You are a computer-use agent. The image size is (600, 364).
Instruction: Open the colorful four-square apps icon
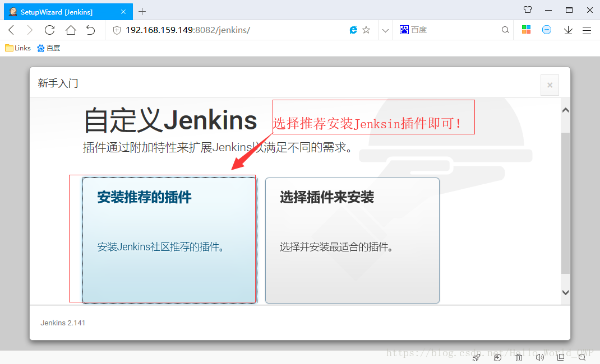click(x=526, y=30)
